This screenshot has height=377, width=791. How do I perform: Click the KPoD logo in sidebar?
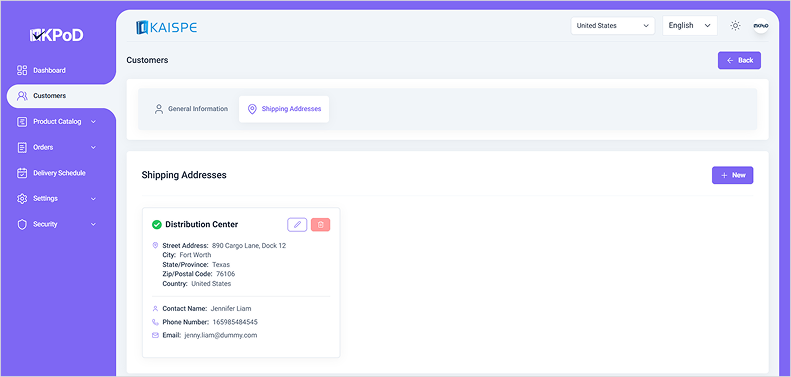56,35
